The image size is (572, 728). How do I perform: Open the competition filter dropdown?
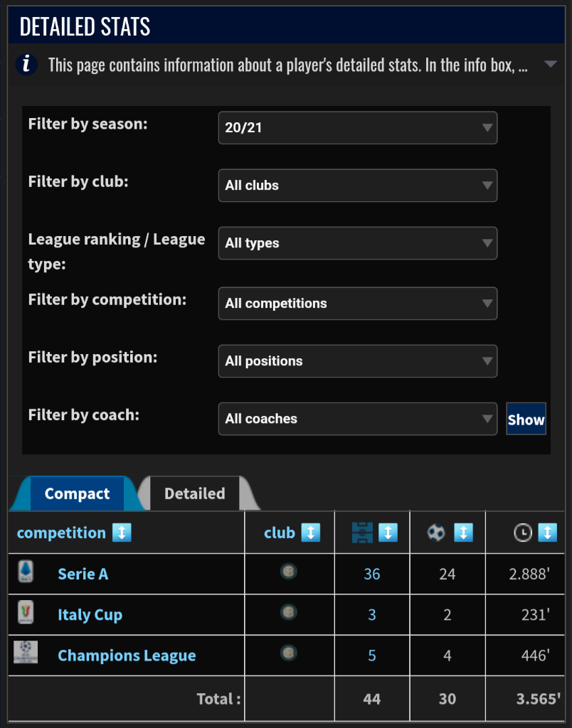[357, 304]
